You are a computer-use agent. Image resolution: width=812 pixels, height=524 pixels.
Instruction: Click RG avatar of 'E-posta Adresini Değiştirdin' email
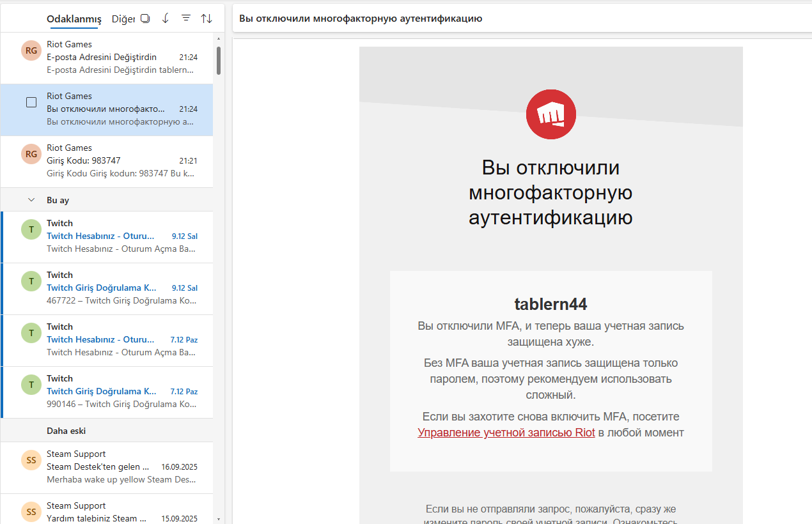(31, 50)
